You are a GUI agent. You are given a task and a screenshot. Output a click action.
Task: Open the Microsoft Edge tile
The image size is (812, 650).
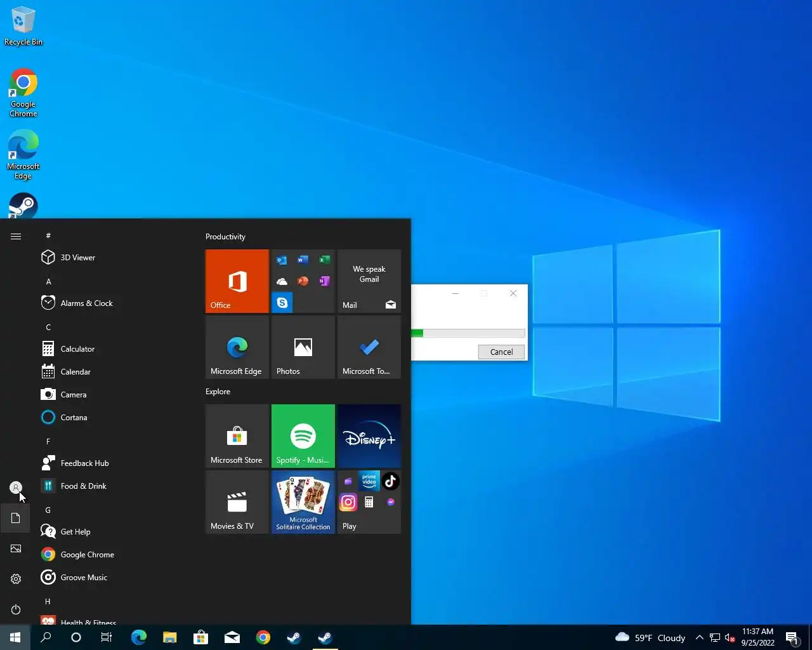coord(237,347)
